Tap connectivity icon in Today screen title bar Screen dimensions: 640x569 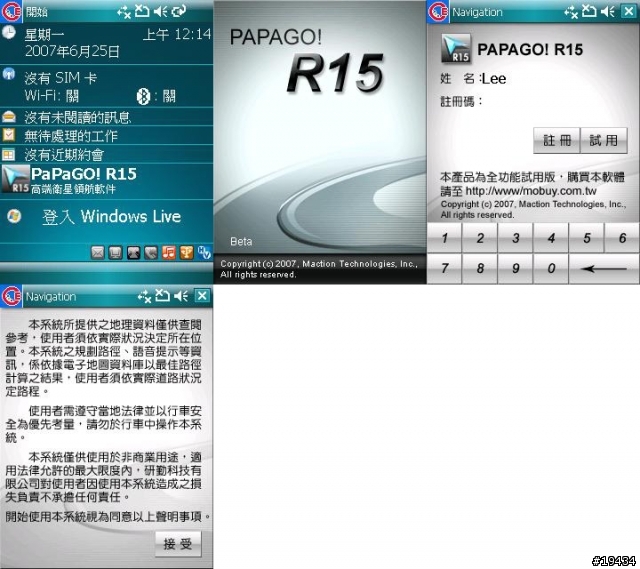click(x=124, y=12)
